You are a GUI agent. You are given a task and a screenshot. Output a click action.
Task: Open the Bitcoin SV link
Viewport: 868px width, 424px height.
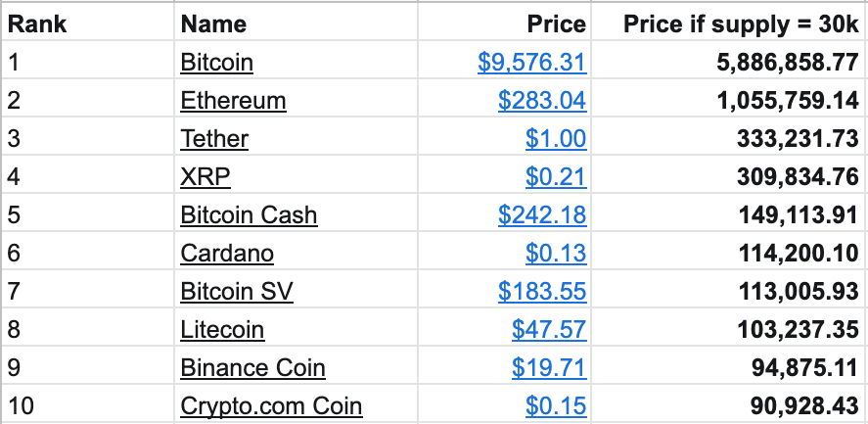(237, 292)
